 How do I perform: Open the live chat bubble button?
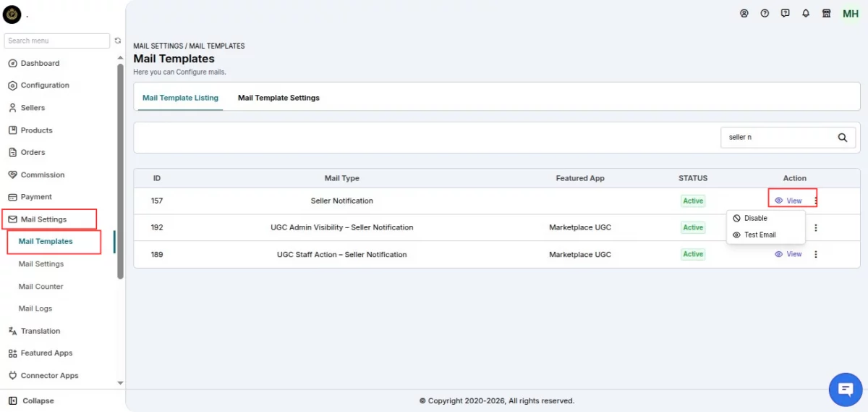pyautogui.click(x=846, y=390)
